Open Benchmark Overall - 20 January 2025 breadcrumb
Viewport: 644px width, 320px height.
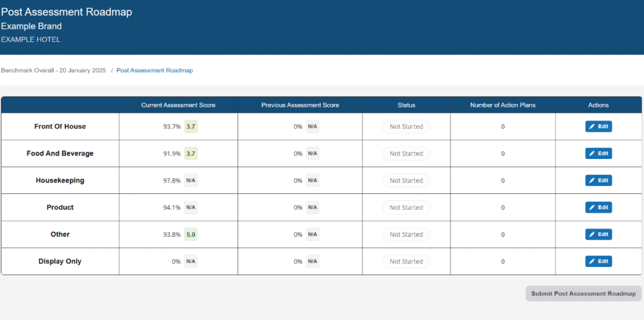54,70
